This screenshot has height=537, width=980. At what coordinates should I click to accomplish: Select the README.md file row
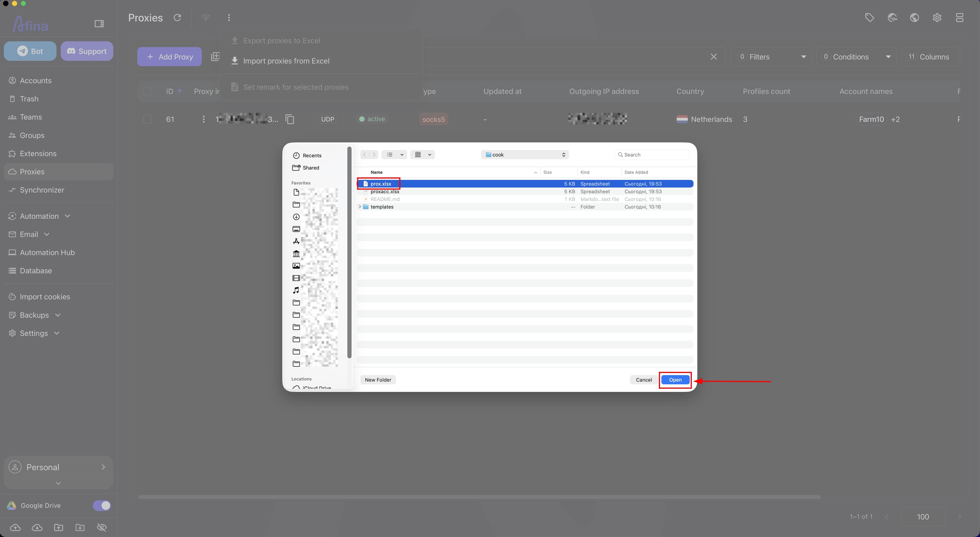coord(525,199)
